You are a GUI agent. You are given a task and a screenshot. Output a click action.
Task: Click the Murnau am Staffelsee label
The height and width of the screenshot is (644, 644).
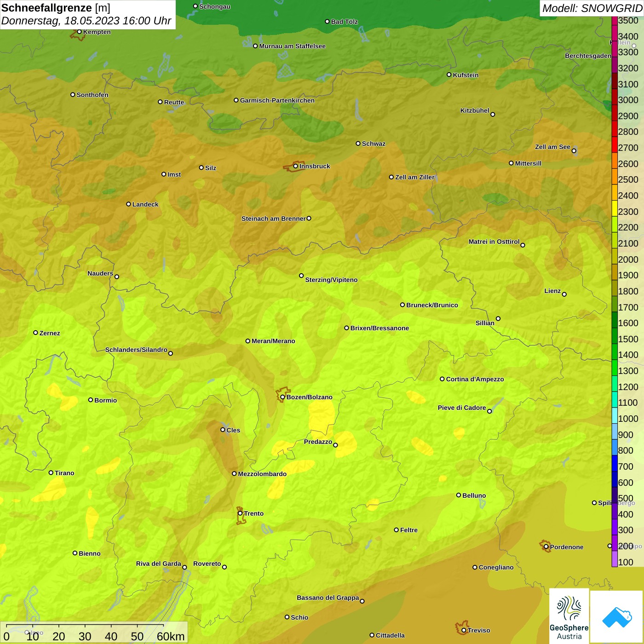[292, 46]
